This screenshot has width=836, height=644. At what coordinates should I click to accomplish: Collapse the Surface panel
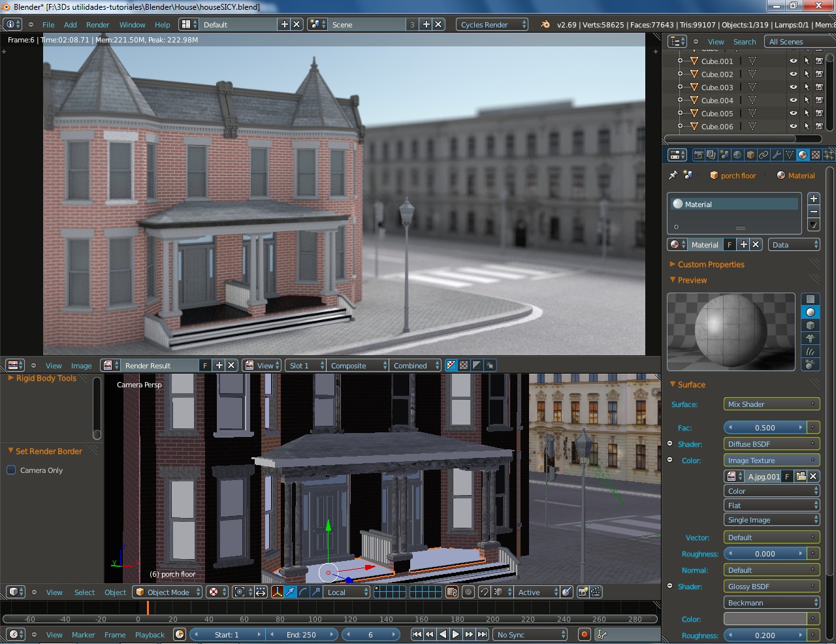pos(691,385)
